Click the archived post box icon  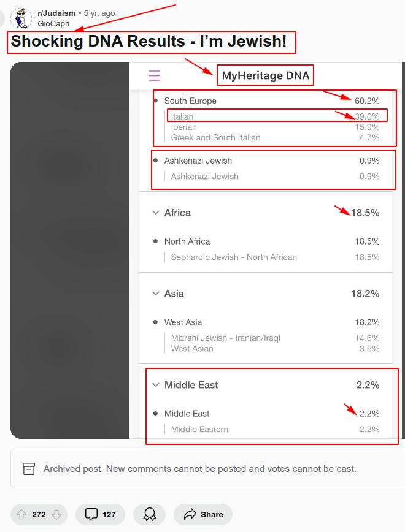(x=29, y=469)
